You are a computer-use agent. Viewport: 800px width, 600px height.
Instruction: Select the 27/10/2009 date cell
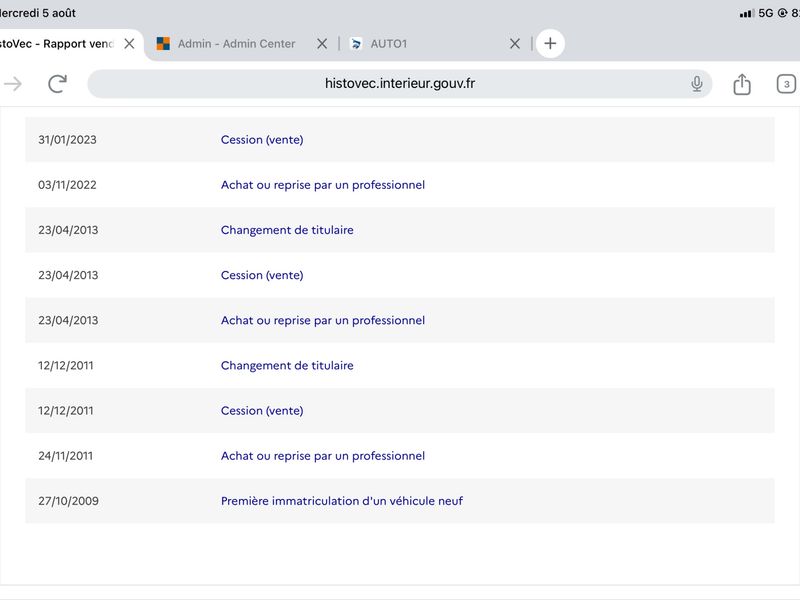point(68,501)
